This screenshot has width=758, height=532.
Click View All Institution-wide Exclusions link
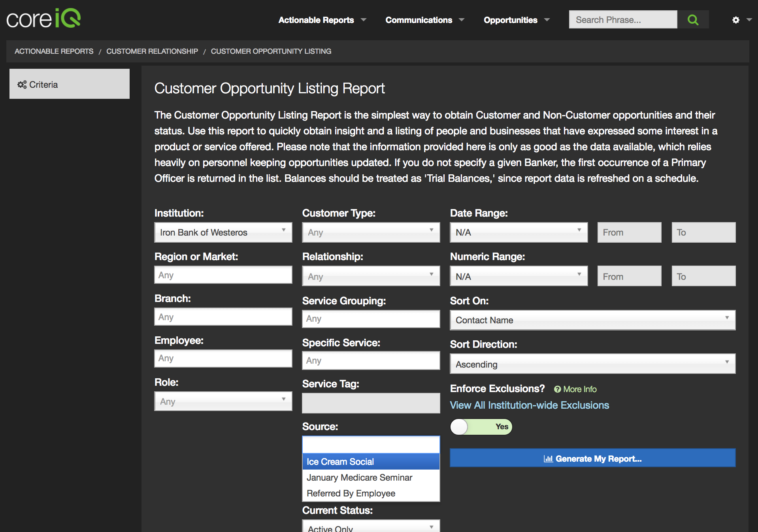coord(529,405)
